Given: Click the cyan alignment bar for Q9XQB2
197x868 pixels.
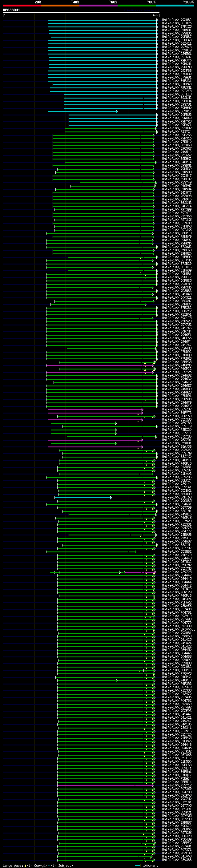Looking at the screenshot, I should coord(103,20).
